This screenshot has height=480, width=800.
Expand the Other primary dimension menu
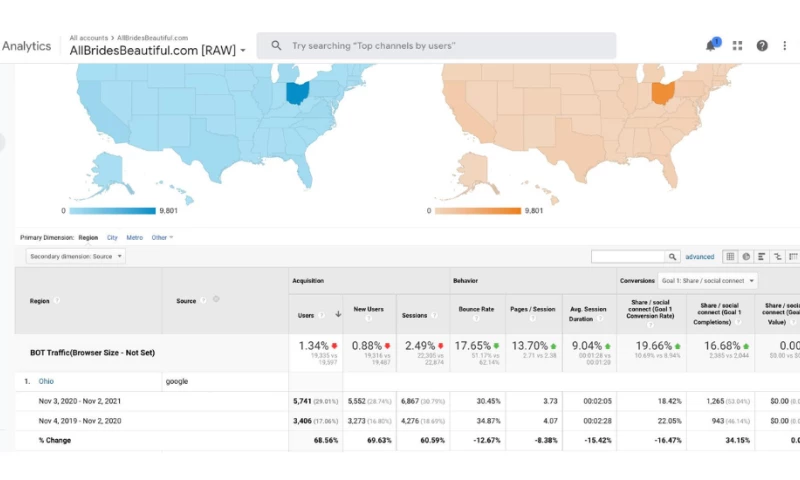pyautogui.click(x=162, y=238)
